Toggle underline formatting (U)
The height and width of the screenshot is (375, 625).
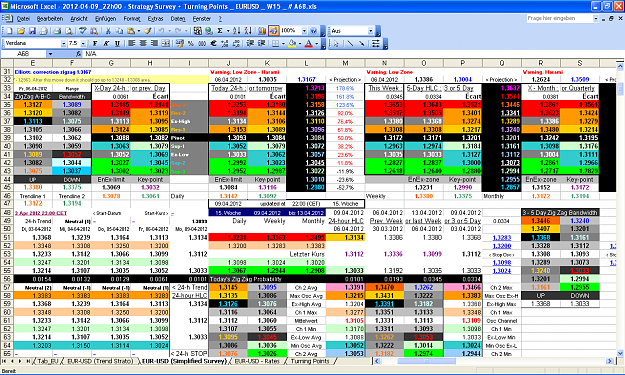pyautogui.click(x=117, y=43)
